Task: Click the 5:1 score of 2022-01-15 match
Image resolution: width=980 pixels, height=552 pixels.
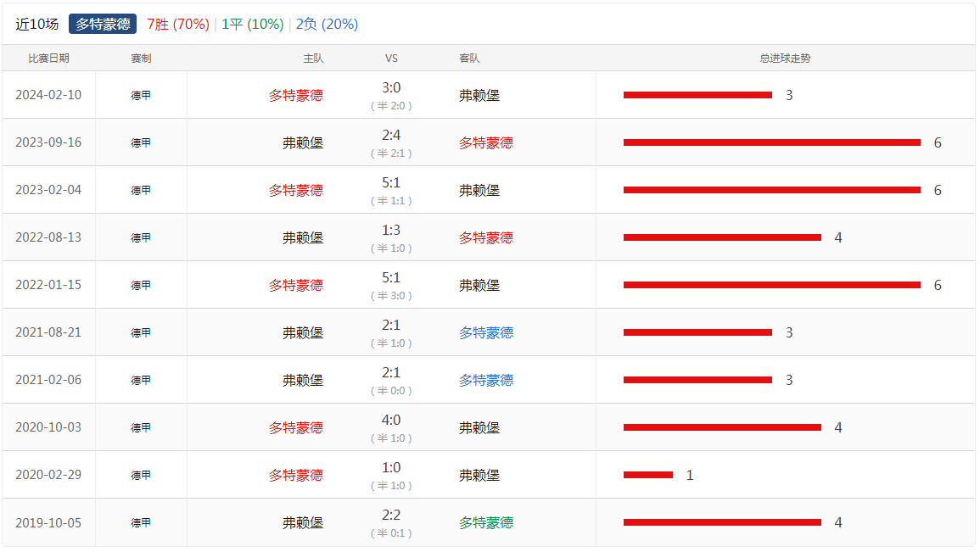Action: [x=391, y=278]
